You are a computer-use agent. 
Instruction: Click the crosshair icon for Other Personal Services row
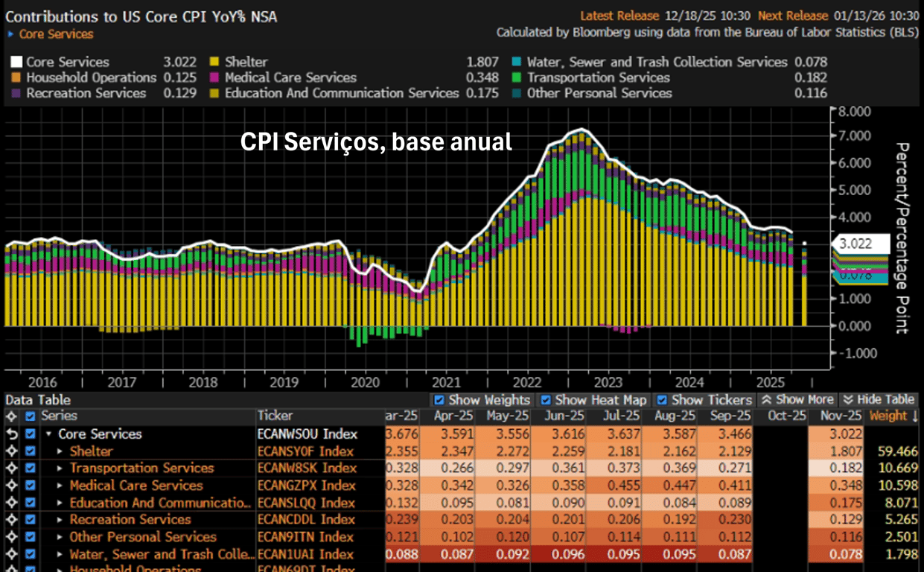(11, 537)
